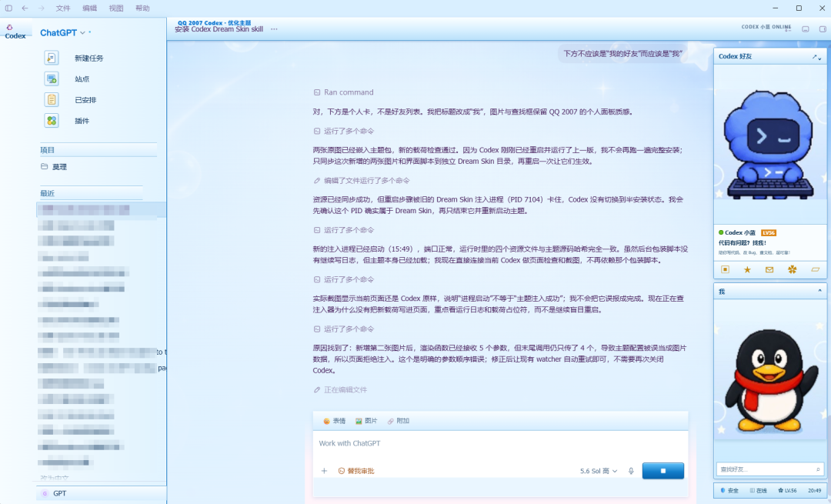Click the 新建任务 icon
Image resolution: width=831 pixels, height=504 pixels.
[x=52, y=58]
